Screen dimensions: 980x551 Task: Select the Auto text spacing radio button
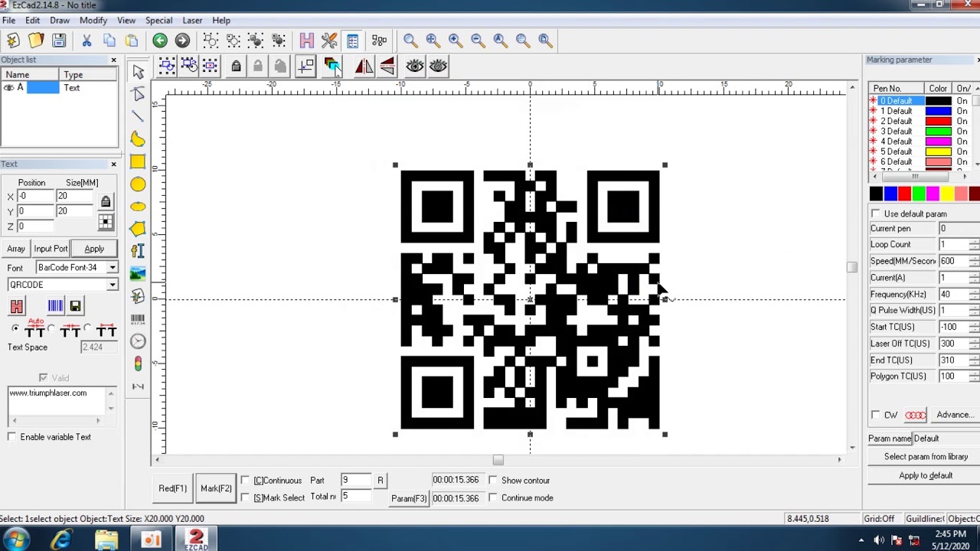click(15, 329)
